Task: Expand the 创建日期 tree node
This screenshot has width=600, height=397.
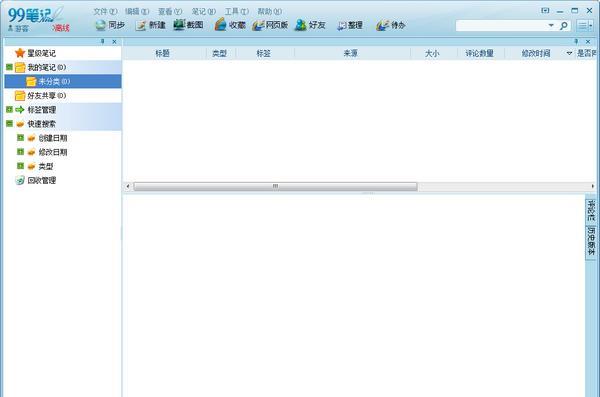Action: [20, 137]
